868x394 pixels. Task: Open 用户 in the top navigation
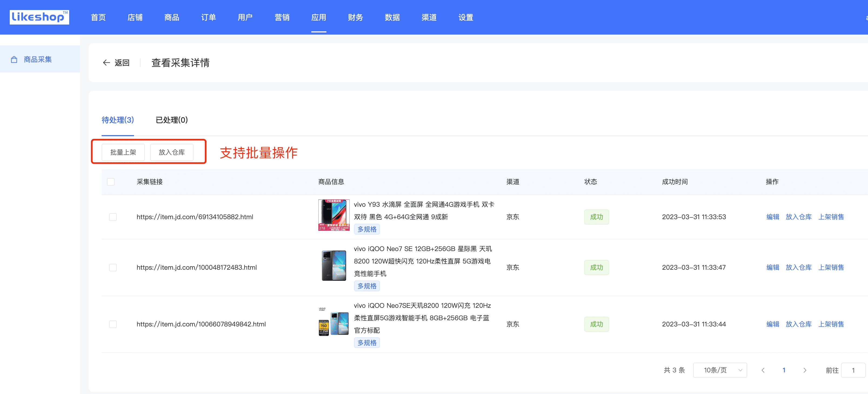pos(245,17)
